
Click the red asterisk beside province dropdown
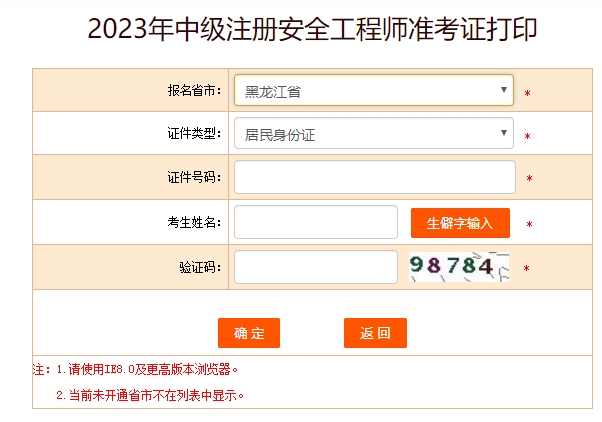pos(527,93)
